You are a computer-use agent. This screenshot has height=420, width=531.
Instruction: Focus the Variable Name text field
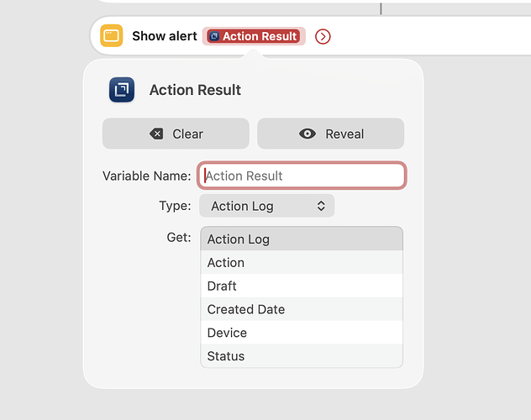click(x=302, y=176)
